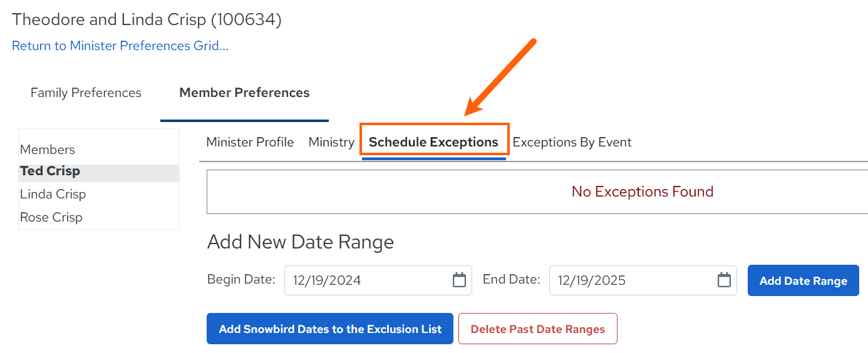Switch to the Ministry tab
868x353 pixels.
331,142
